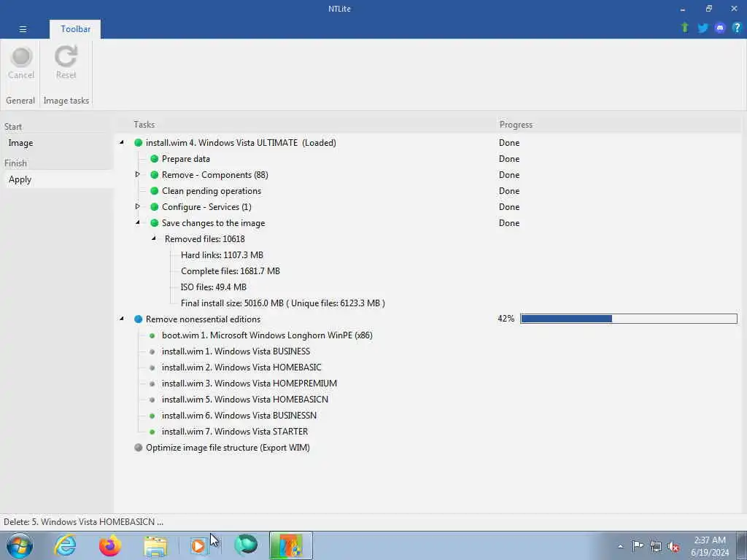Open Windows Media Player on taskbar
Viewport: 747px width, 560px height.
point(198,546)
